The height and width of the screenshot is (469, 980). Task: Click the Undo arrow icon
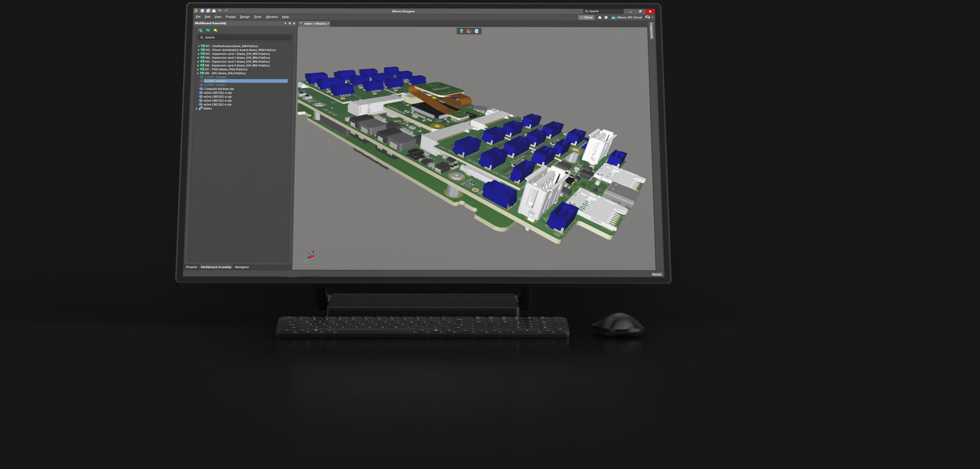tap(220, 11)
